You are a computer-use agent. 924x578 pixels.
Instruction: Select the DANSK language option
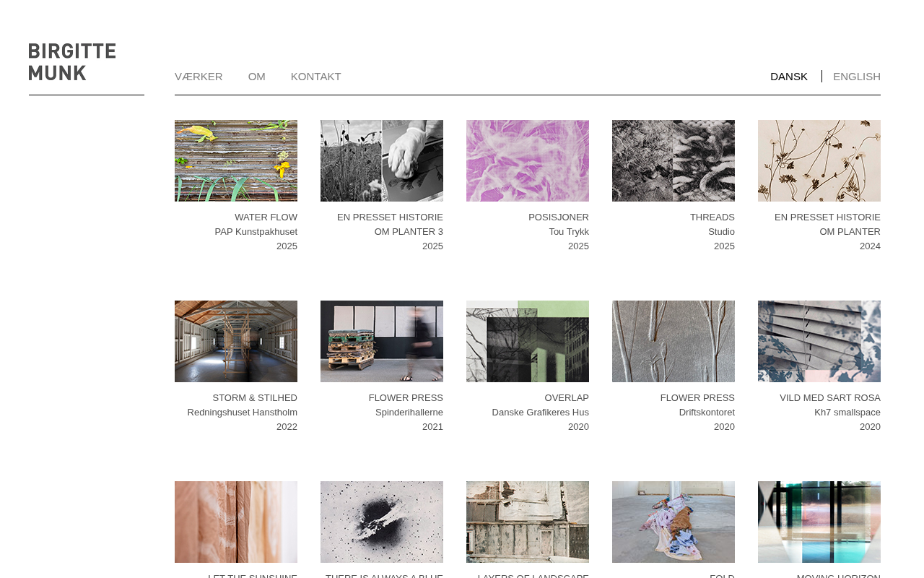point(789,77)
